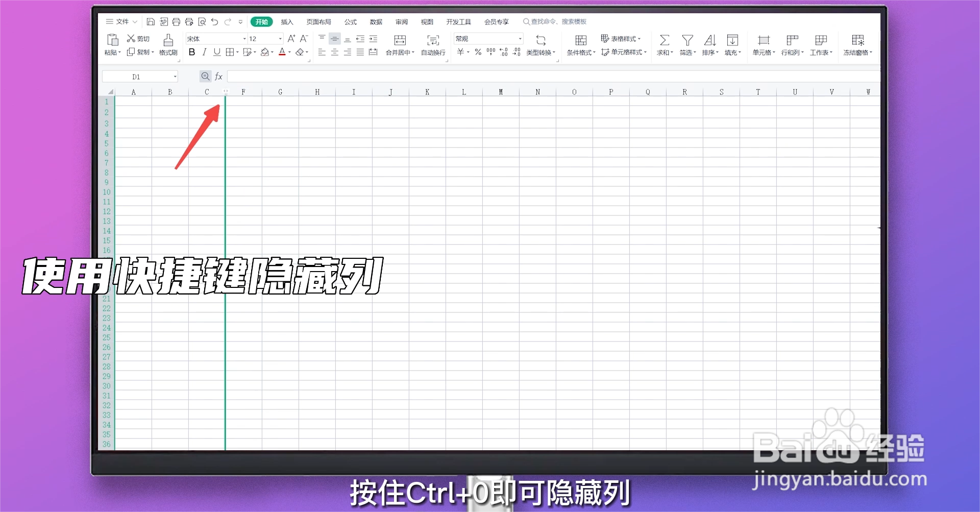Click the justify alignment icon
The width and height of the screenshot is (980, 512).
tap(360, 52)
